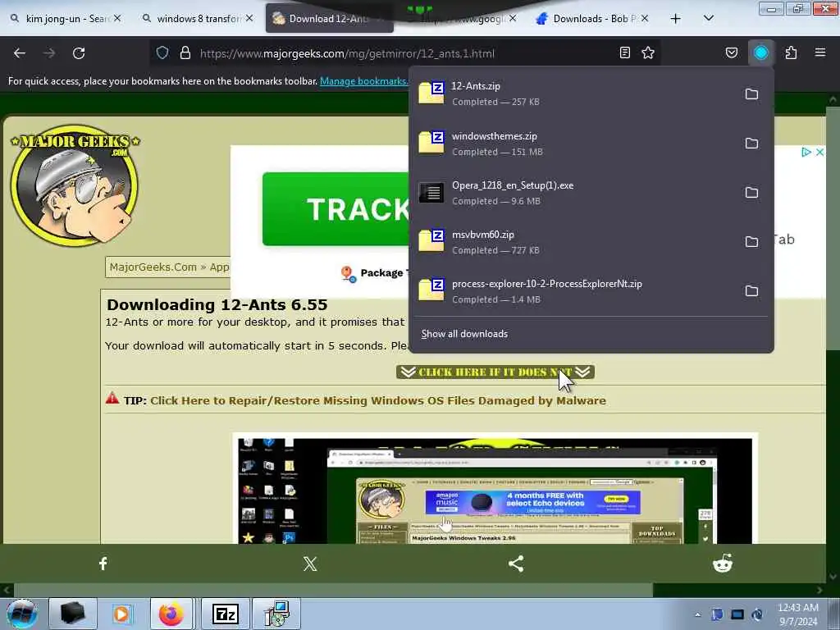
Task: Show windowsthemes.zip in its folder
Action: [x=751, y=144]
